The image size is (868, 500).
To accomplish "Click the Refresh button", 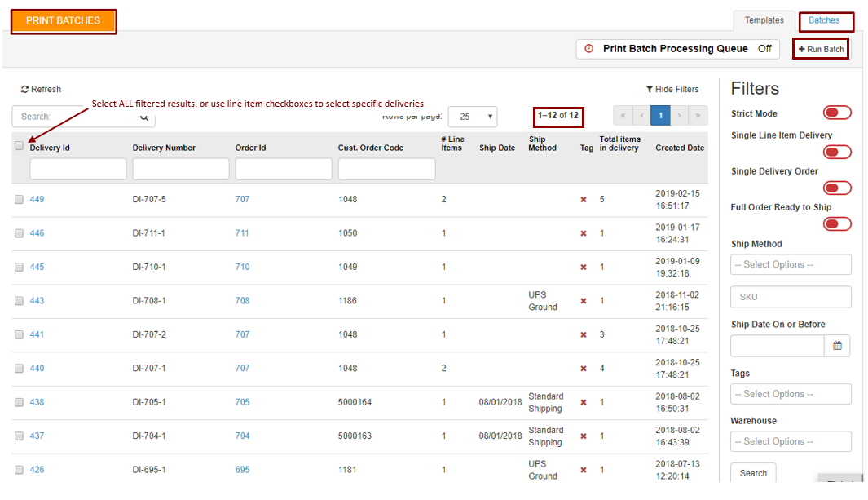I will coord(41,89).
